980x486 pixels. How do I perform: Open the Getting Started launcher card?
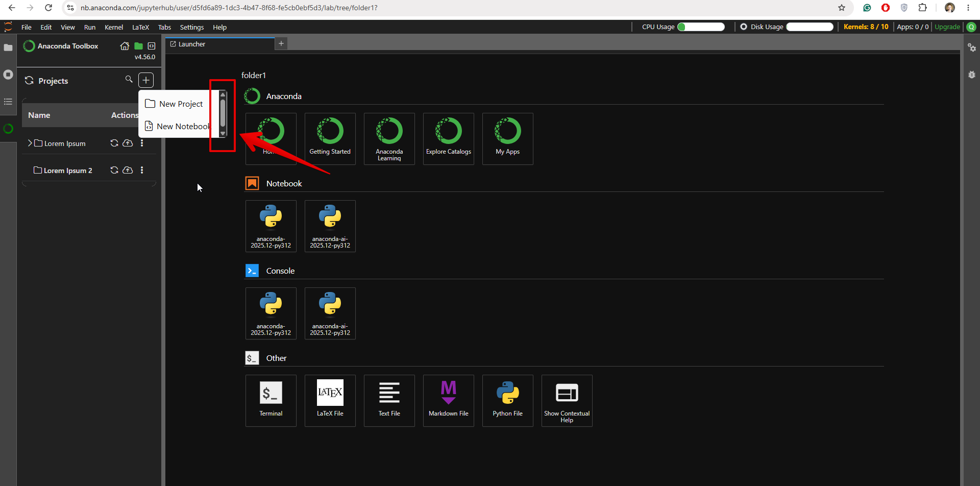(x=330, y=139)
